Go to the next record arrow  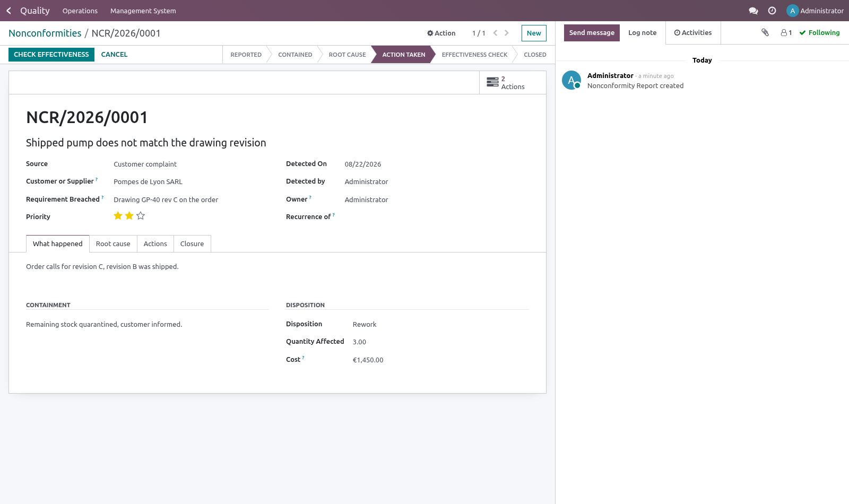507,33
